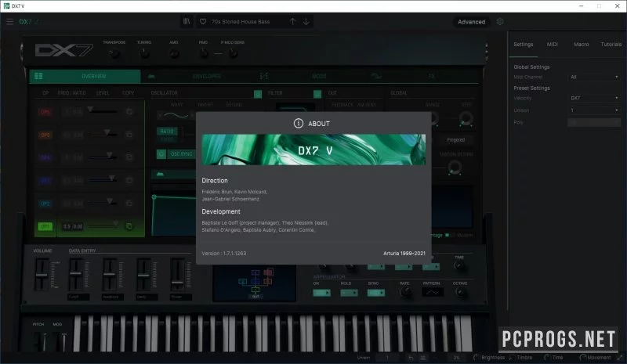Go to next preset with down arrow
The height and width of the screenshot is (364, 627).
pos(306,22)
